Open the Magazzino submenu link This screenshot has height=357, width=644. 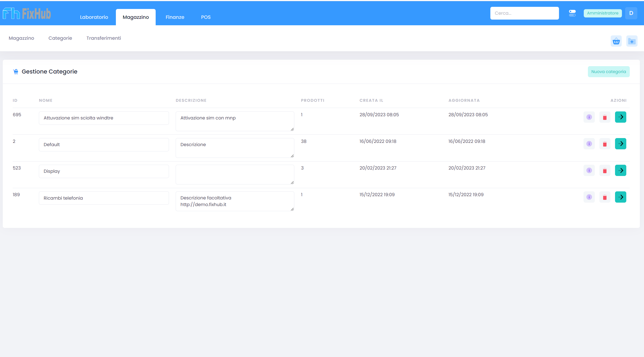click(21, 38)
